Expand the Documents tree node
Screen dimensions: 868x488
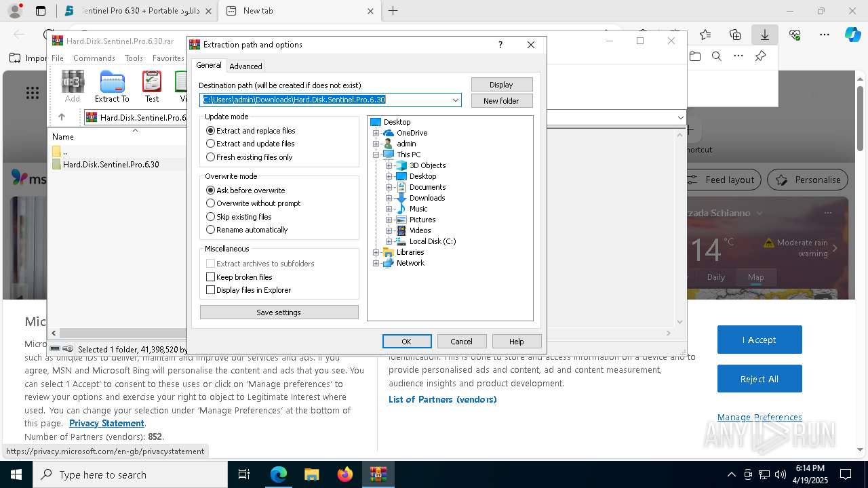pyautogui.click(x=389, y=187)
